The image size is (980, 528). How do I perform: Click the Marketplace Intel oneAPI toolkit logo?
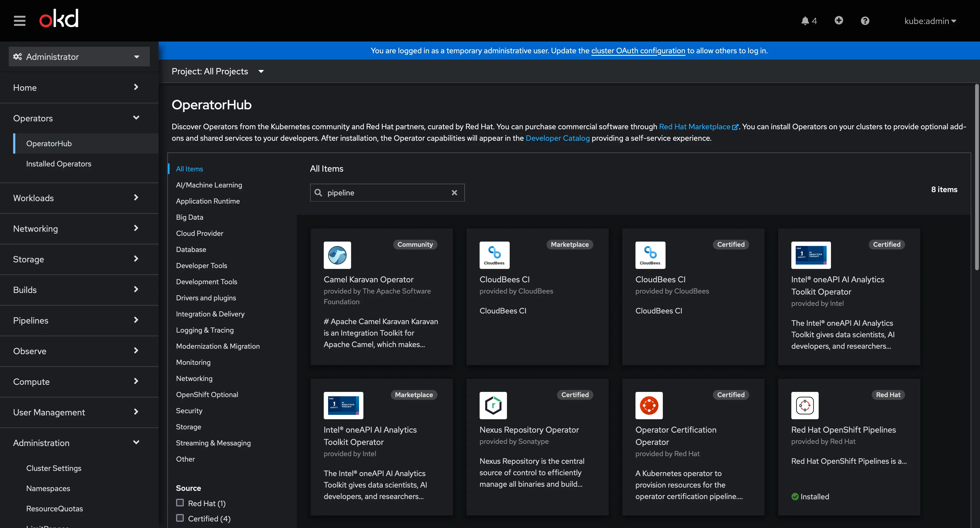click(x=343, y=405)
